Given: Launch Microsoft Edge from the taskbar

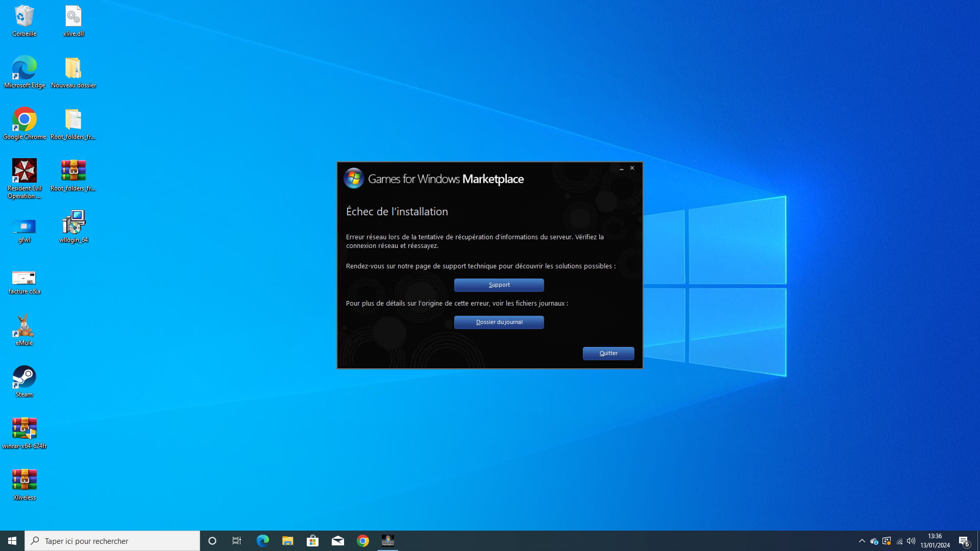Looking at the screenshot, I should (x=262, y=541).
